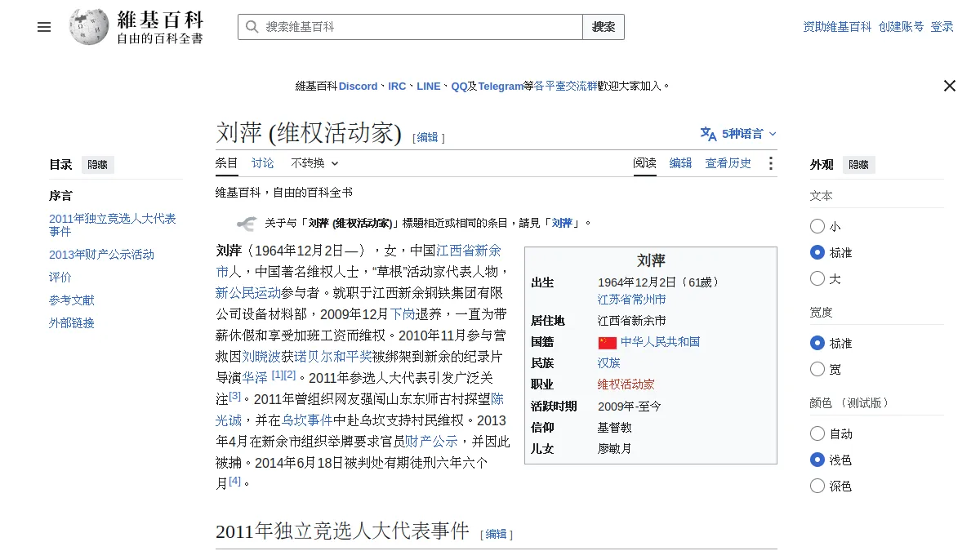Viewport: 980px width, 551px height.
Task: Hide the 外观 appearance panel
Action: (859, 165)
